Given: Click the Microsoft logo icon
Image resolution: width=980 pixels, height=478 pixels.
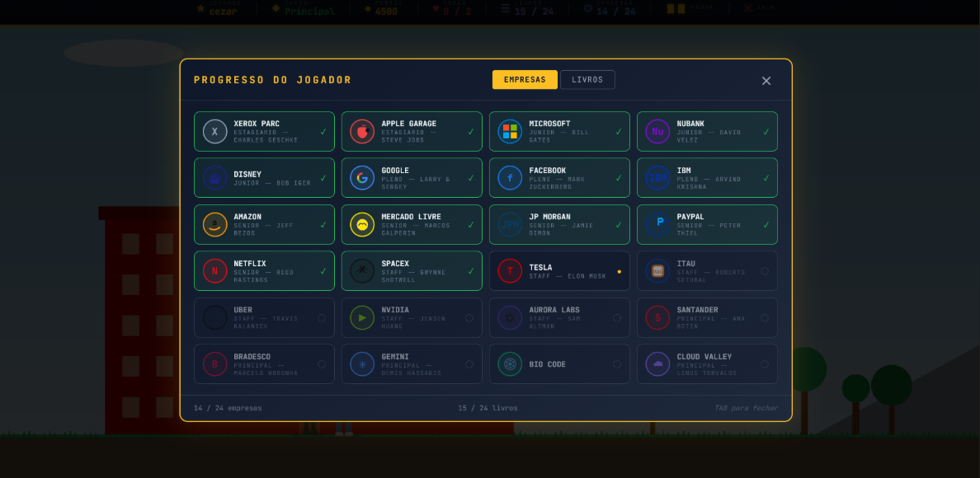Looking at the screenshot, I should click(510, 132).
